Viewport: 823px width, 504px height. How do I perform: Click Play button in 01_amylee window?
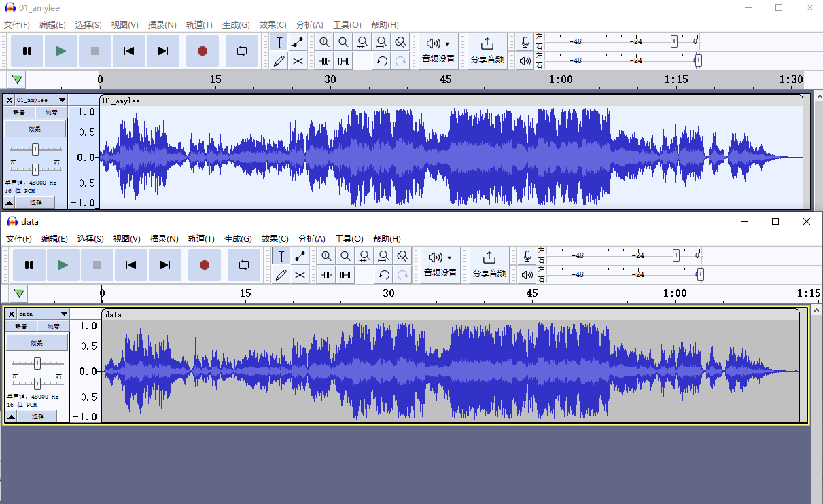[61, 51]
